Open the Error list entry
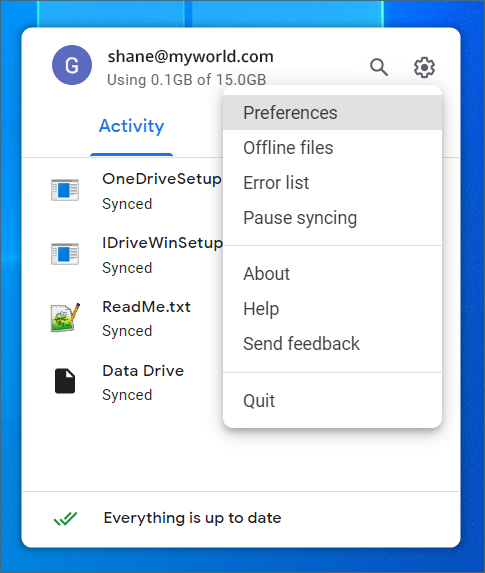Image resolution: width=485 pixels, height=573 pixels. 332,183
